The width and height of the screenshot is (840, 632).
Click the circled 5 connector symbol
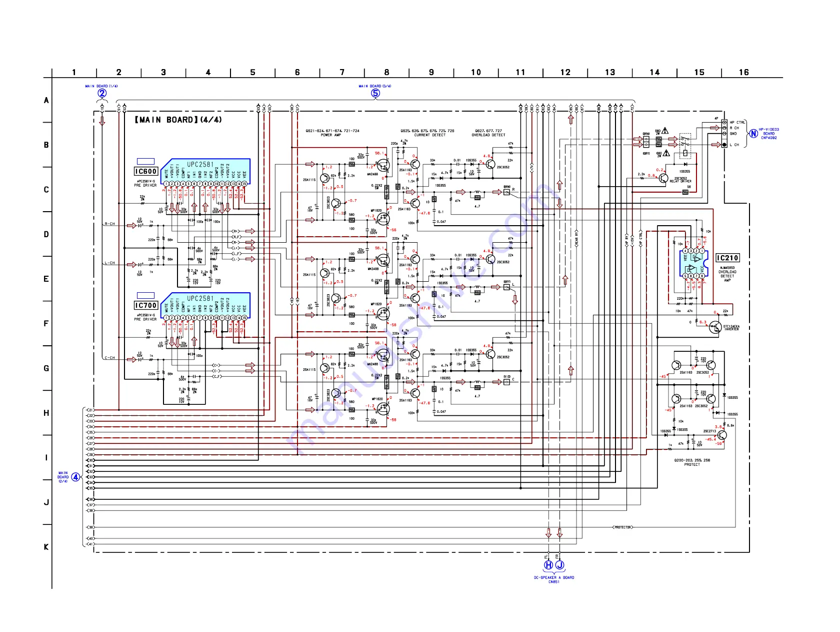pos(375,93)
